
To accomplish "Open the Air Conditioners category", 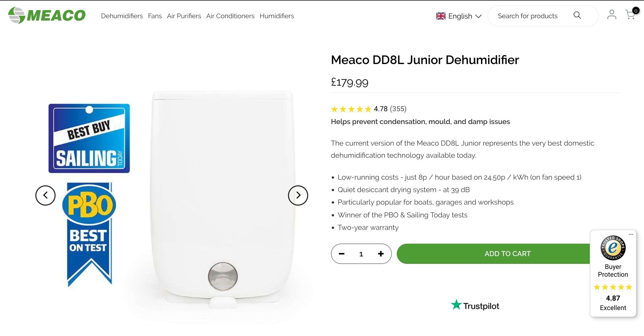I will (x=230, y=16).
